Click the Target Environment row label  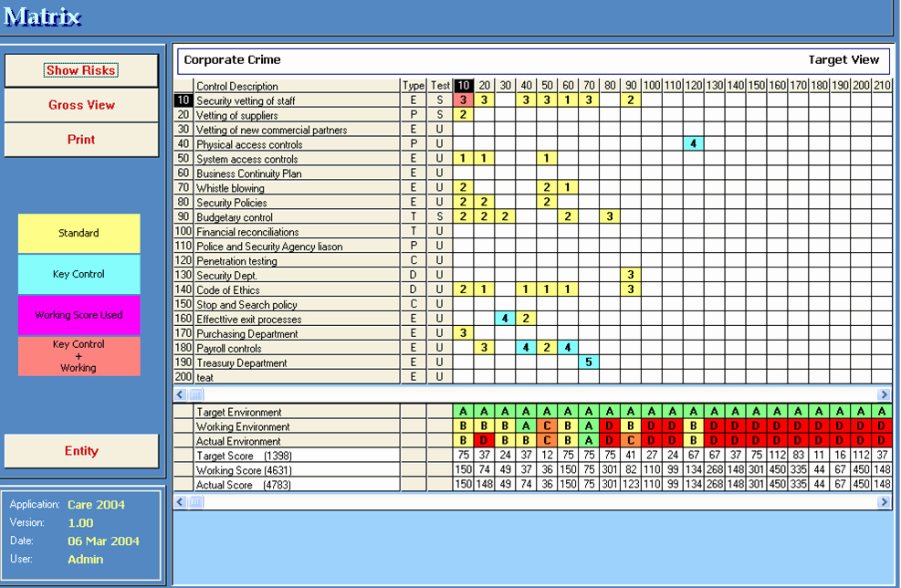tap(297, 412)
